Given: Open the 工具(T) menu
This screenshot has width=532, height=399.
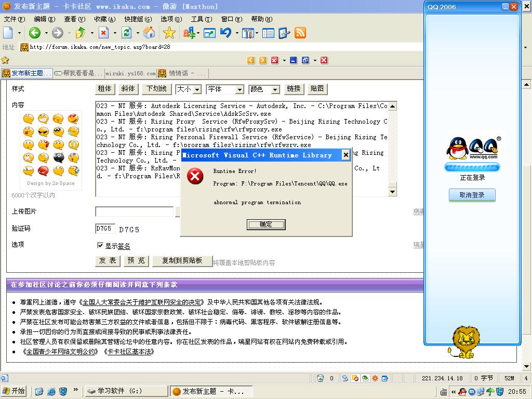Looking at the screenshot, I should pos(202,19).
